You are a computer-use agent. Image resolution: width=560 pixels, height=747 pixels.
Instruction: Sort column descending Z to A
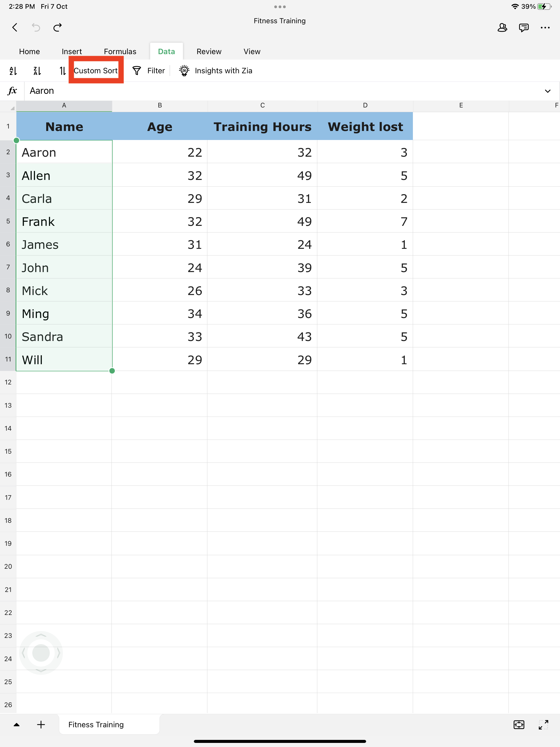(37, 71)
